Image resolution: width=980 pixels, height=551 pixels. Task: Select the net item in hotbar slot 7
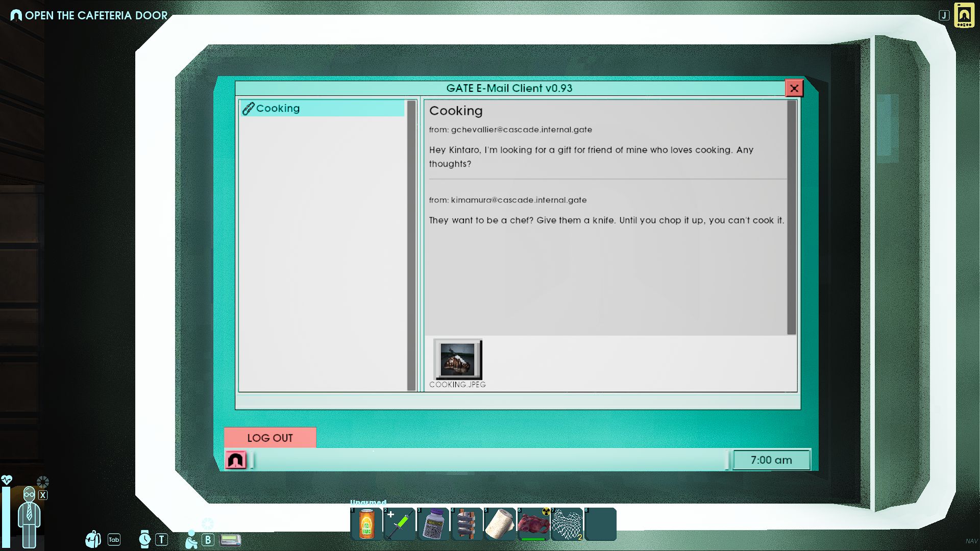[567, 524]
